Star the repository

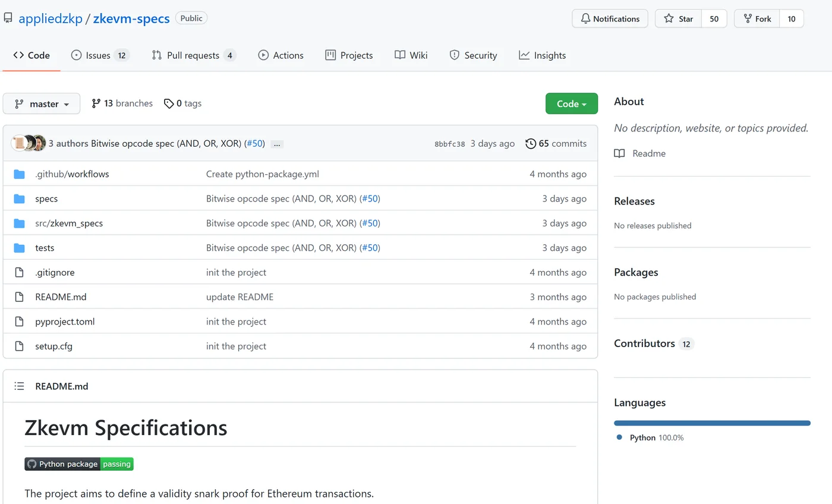[679, 18]
